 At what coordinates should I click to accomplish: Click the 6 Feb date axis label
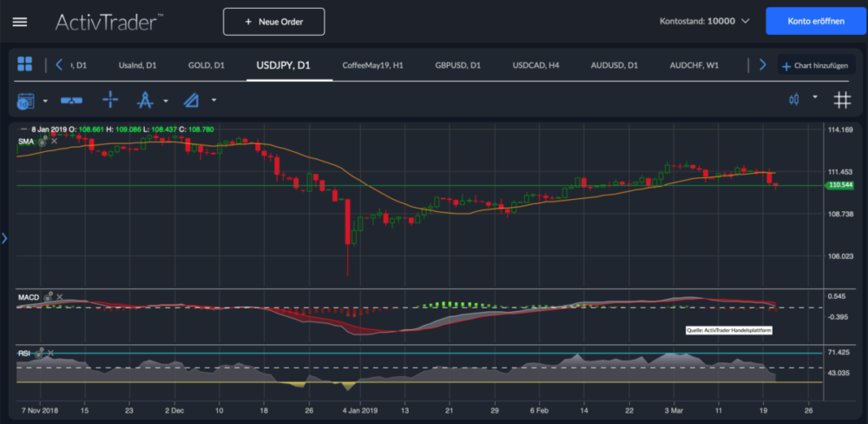[539, 411]
